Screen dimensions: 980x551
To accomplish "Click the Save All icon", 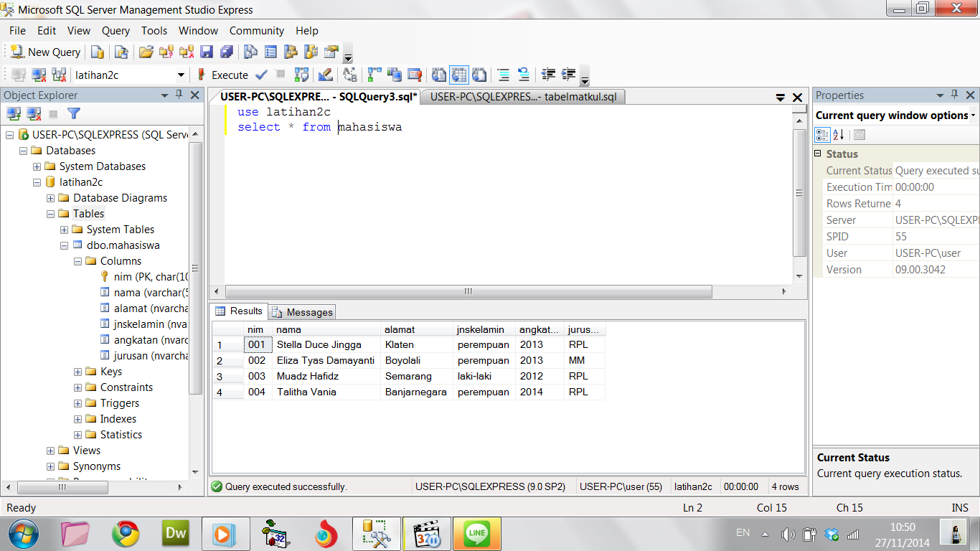I will pyautogui.click(x=227, y=52).
